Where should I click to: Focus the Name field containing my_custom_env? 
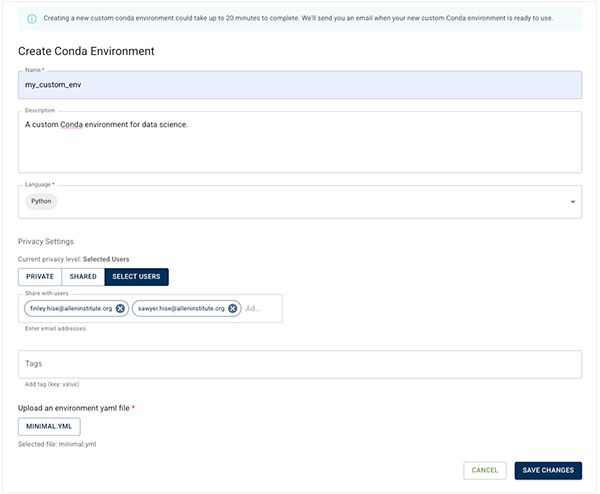tap(300, 85)
